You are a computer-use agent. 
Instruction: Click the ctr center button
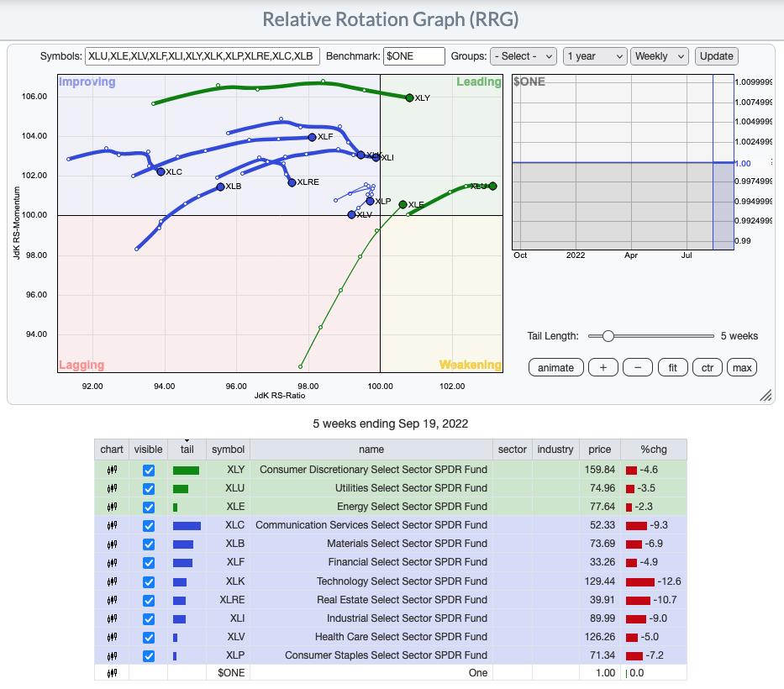pos(707,367)
